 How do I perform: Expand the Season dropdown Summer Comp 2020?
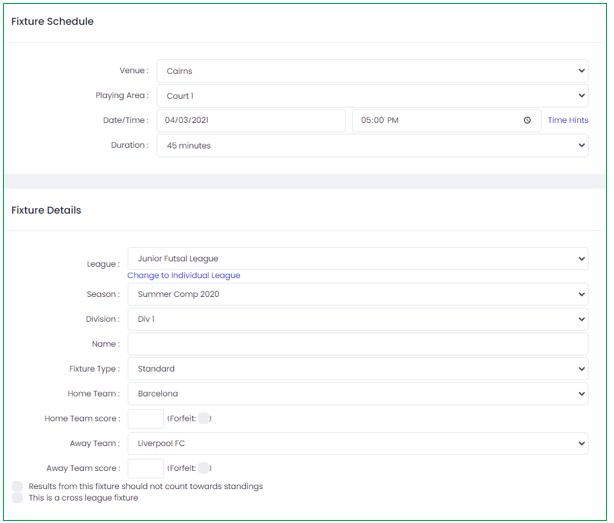tap(358, 294)
